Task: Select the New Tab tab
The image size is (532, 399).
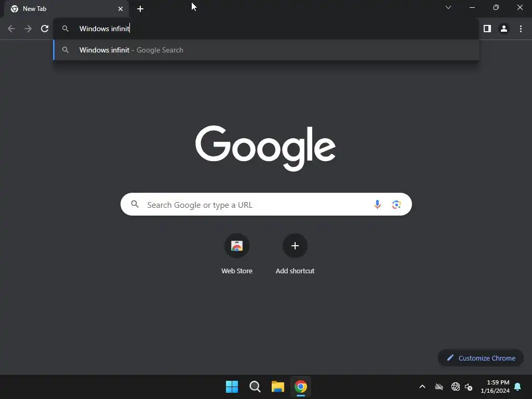Action: tap(66, 9)
